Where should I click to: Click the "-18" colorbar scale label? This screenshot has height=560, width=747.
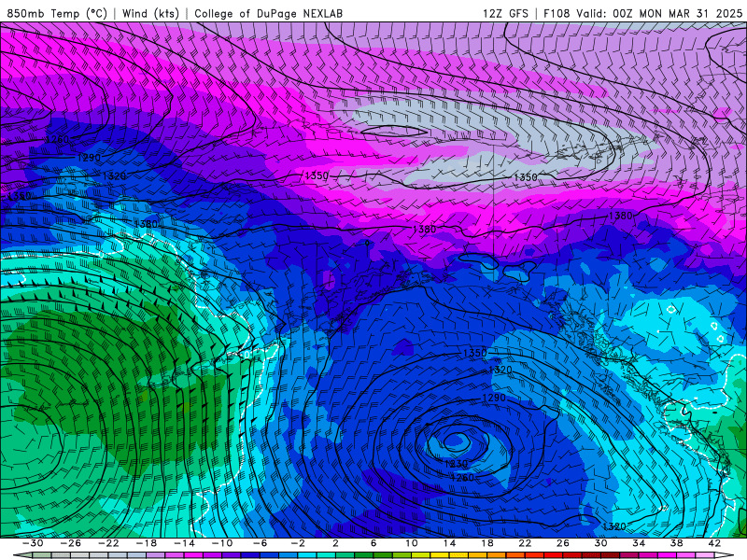pyautogui.click(x=147, y=543)
